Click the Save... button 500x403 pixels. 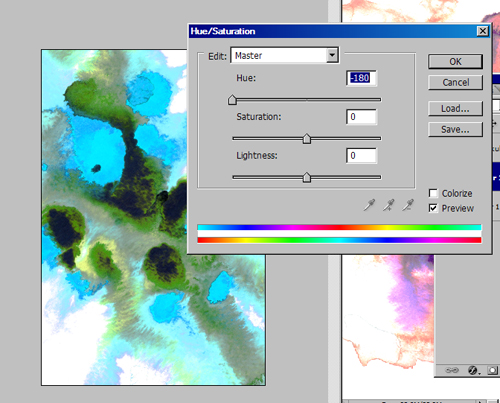coord(455,129)
